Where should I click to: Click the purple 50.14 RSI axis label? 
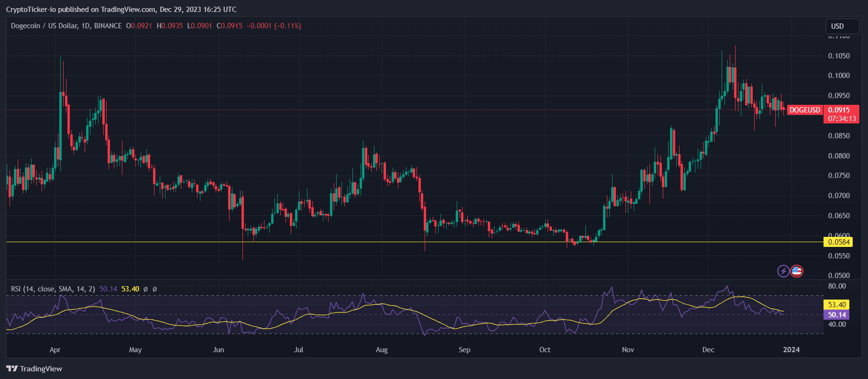click(836, 315)
